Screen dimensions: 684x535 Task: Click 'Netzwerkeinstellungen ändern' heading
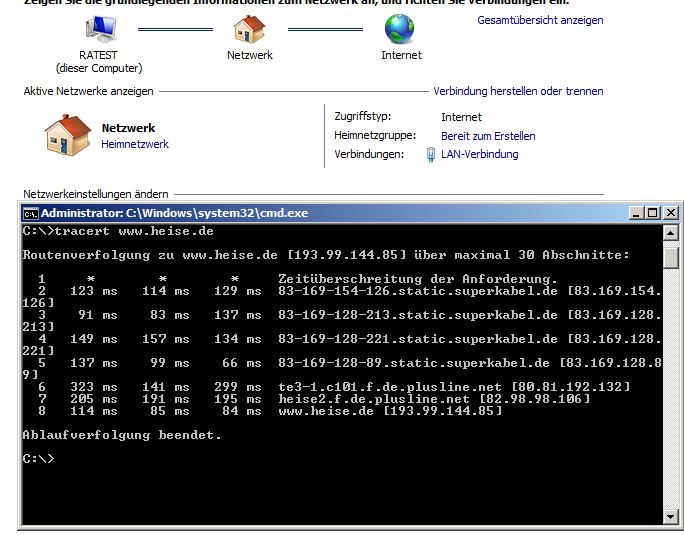pyautogui.click(x=96, y=194)
